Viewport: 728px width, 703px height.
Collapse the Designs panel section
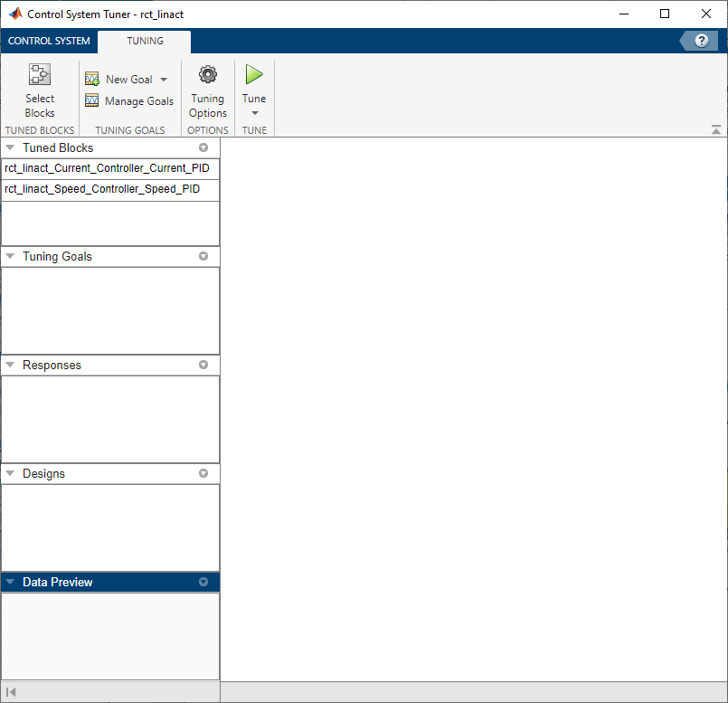coord(11,474)
